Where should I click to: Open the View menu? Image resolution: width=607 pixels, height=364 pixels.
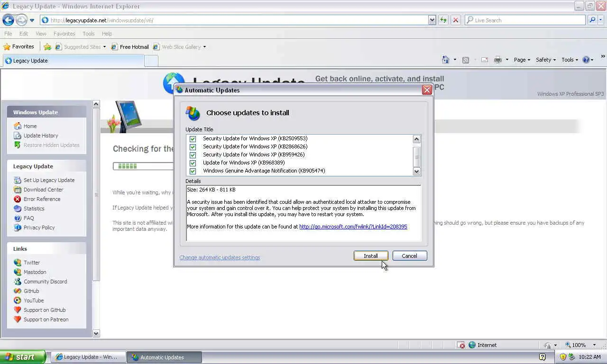click(41, 34)
